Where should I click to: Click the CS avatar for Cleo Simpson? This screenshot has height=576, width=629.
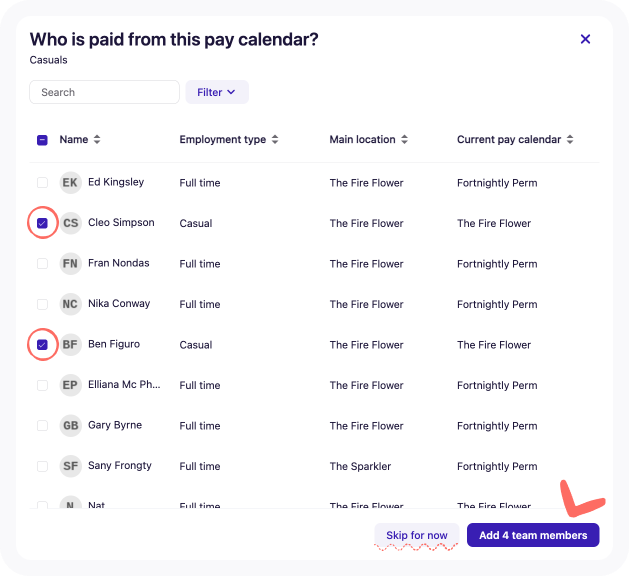coord(71,223)
